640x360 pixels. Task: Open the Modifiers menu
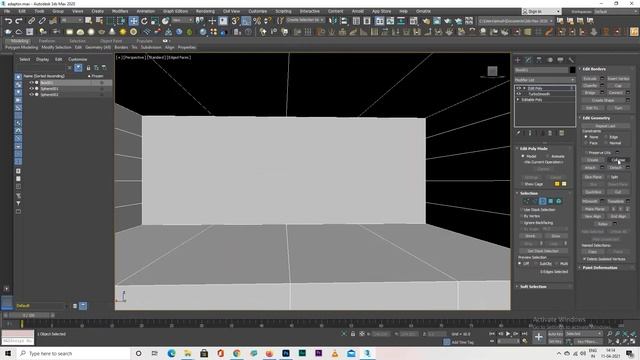tap(120, 11)
